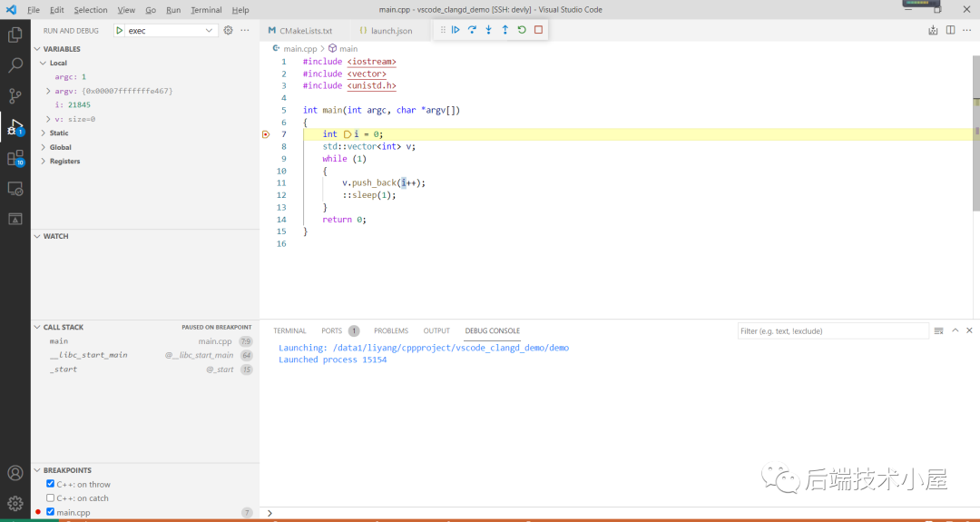Collapse the BREAKPOINTS section
Image resolution: width=980 pixels, height=522 pixels.
coord(145,470)
